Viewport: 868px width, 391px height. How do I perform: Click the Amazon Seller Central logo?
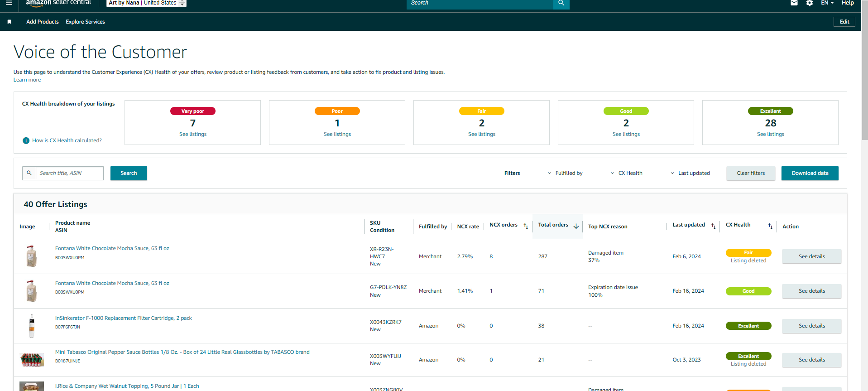coord(58,3)
